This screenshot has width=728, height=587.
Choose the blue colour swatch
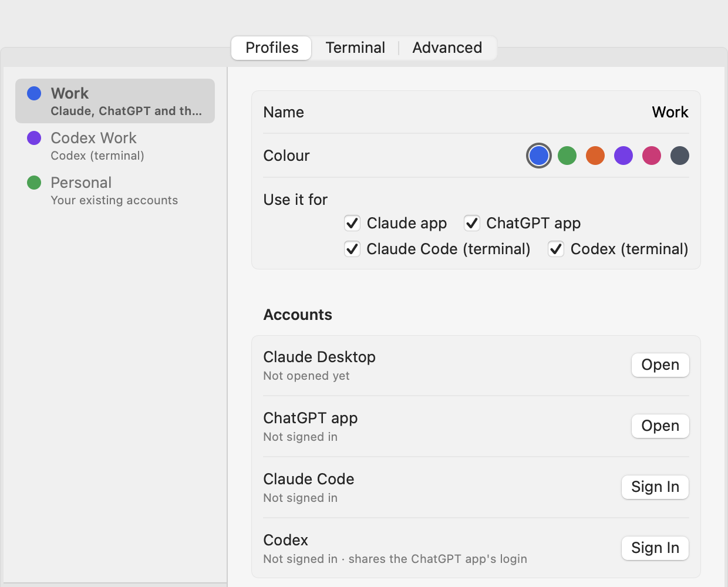point(539,156)
